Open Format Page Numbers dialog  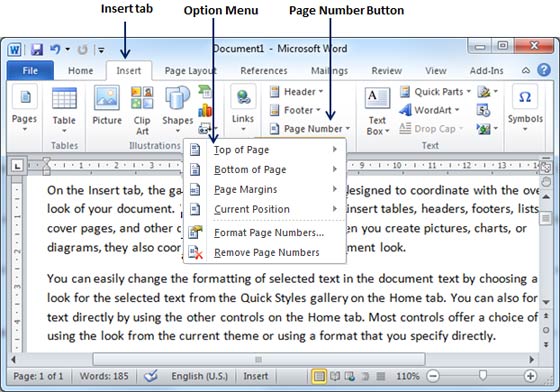click(x=265, y=233)
